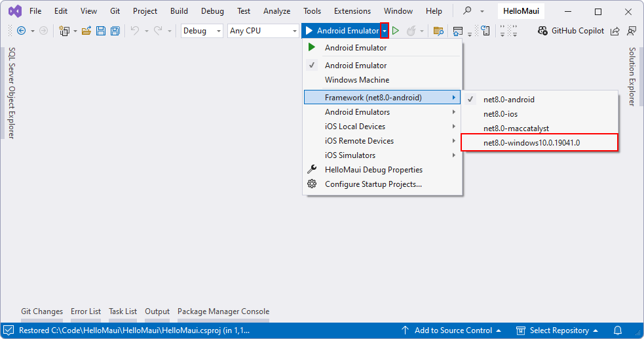The width and height of the screenshot is (644, 339).
Task: Click the Live Share person icon
Action: click(632, 31)
